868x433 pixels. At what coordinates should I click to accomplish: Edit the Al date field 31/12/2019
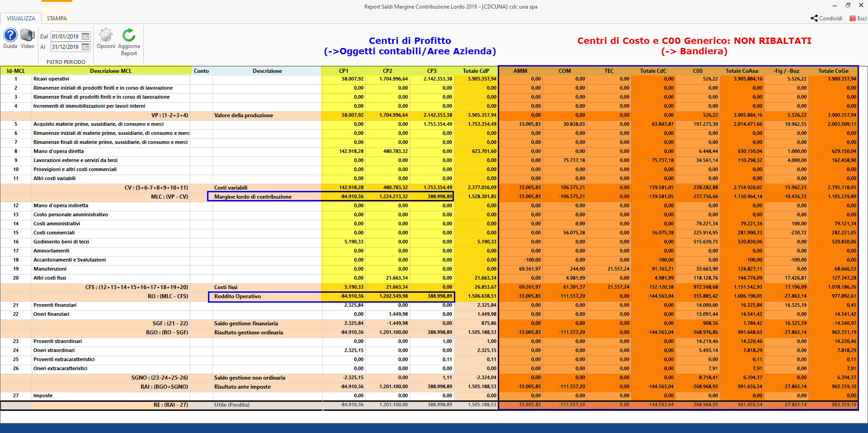[66, 47]
